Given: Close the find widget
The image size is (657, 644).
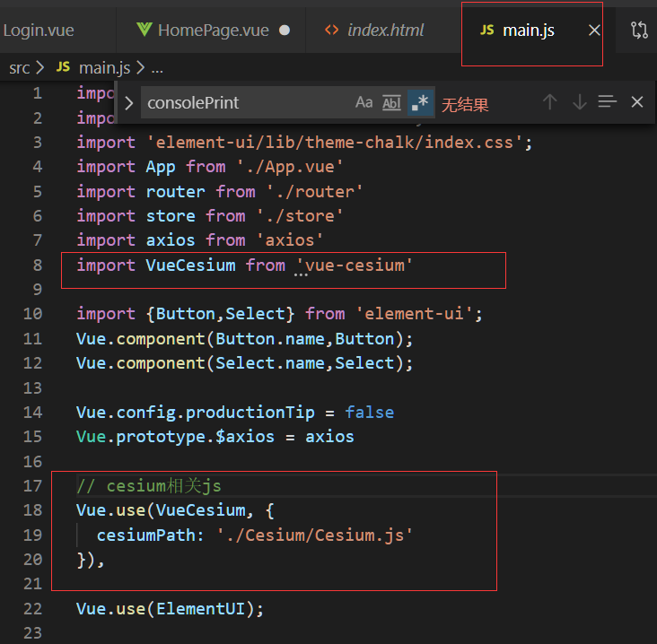Looking at the screenshot, I should coord(637,102).
